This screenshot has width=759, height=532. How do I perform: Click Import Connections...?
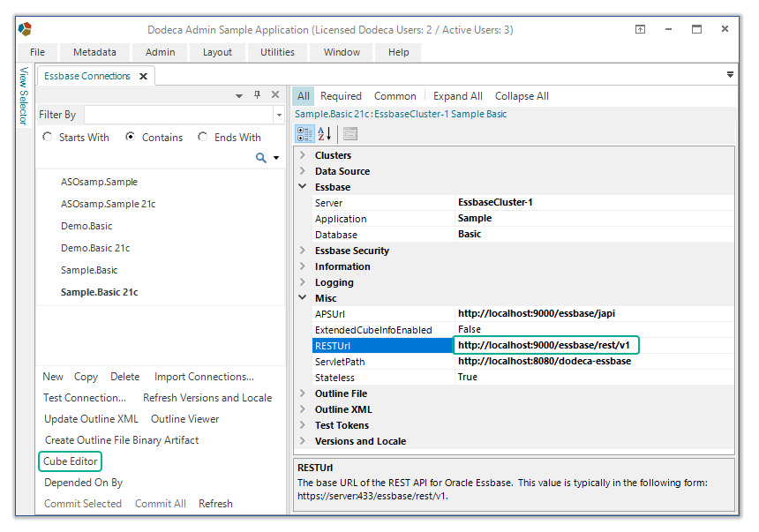pos(204,377)
